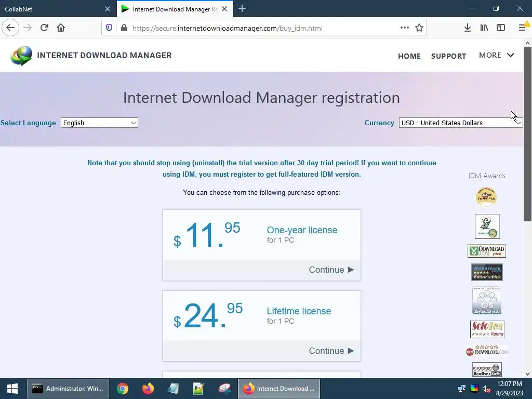Screen dimensions: 532x399
Task: Expand the MORE navigation menu
Action: click(496, 55)
